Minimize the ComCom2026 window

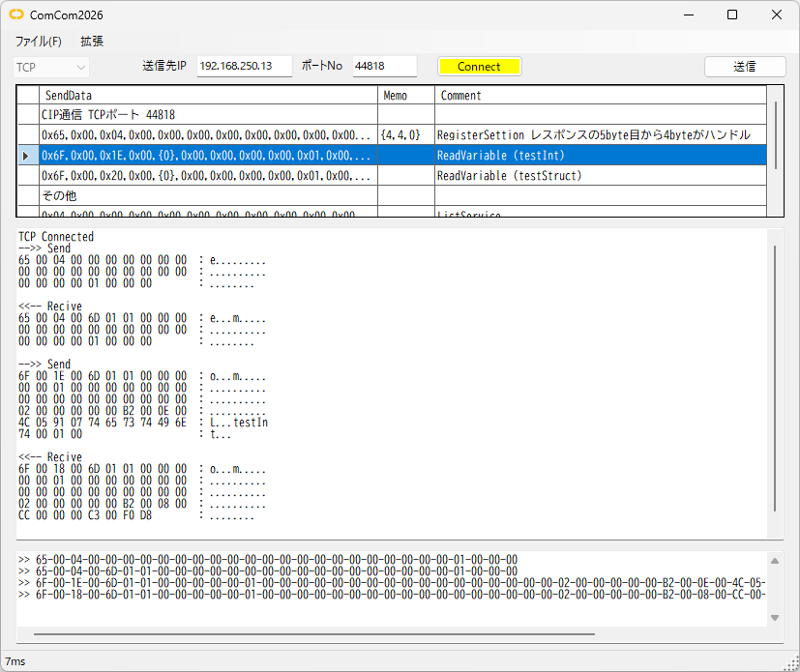689,15
